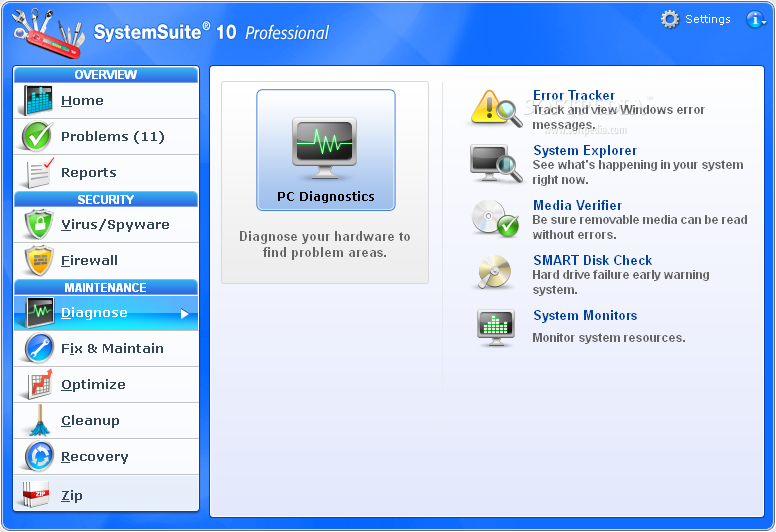Image resolution: width=776 pixels, height=532 pixels.
Task: Click 'Diagnose your hardware to find problem areas.' text
Action: (325, 244)
